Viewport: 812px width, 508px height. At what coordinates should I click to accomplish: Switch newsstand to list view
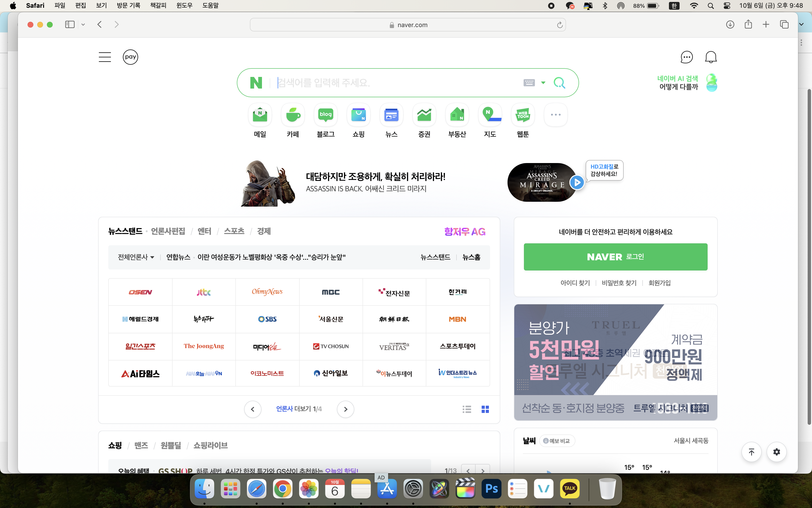(467, 409)
